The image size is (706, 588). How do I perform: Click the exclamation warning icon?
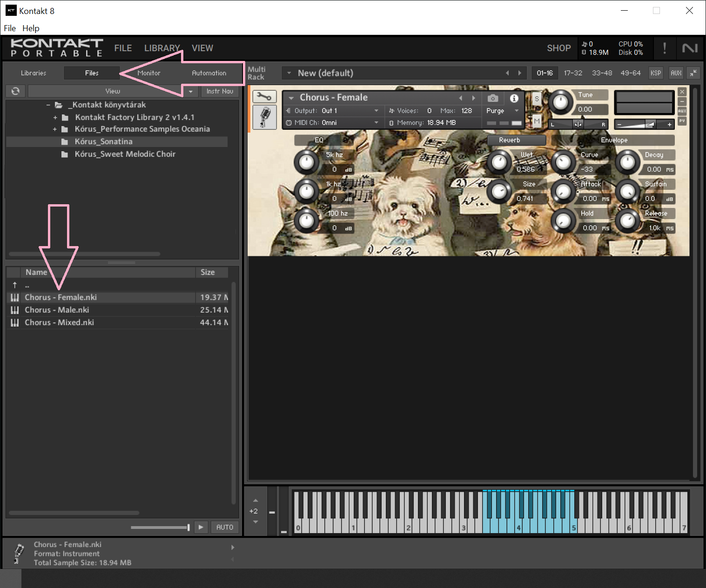(664, 48)
